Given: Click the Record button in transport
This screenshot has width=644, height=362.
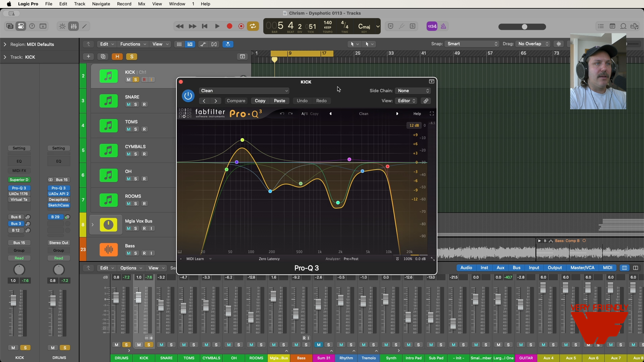Looking at the screenshot, I should pos(229,26).
